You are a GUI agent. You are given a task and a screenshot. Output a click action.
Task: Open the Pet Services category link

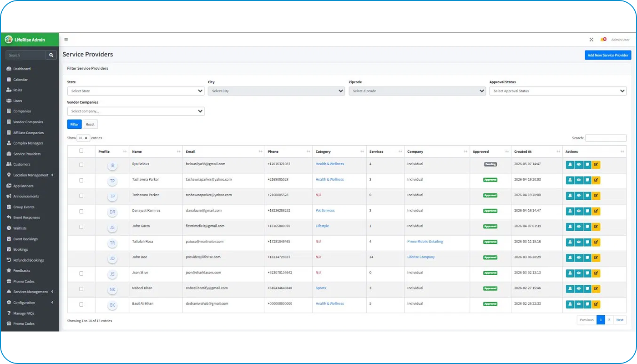325,211
